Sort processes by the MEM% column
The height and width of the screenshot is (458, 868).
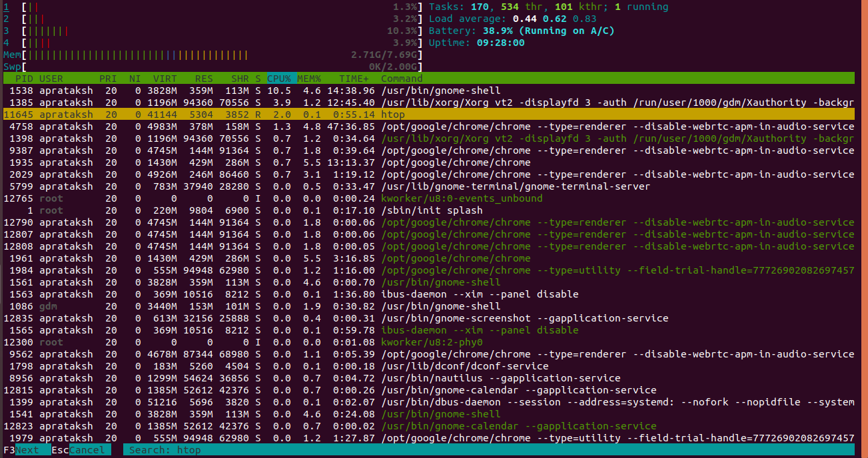(x=308, y=78)
